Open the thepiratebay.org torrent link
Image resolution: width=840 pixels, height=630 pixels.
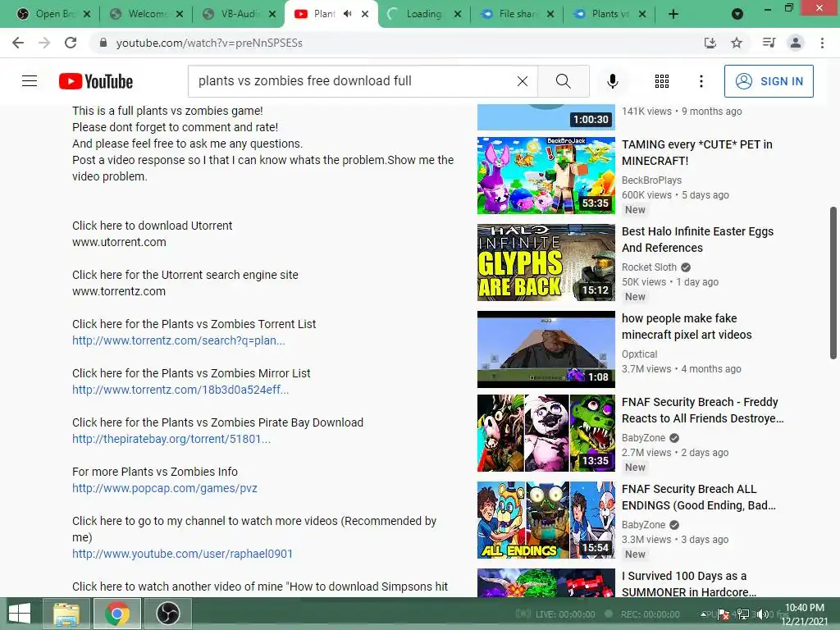[x=171, y=439]
